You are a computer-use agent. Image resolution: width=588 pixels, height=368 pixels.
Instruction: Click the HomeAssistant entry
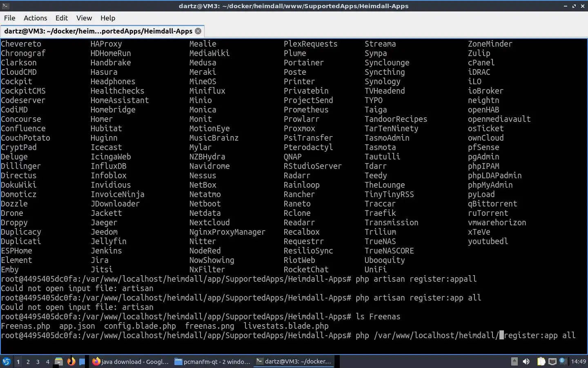coord(120,100)
